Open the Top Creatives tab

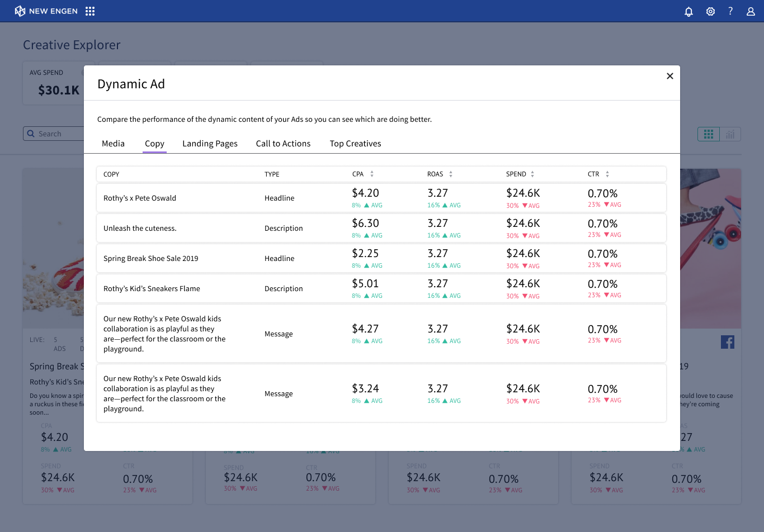pyautogui.click(x=355, y=144)
